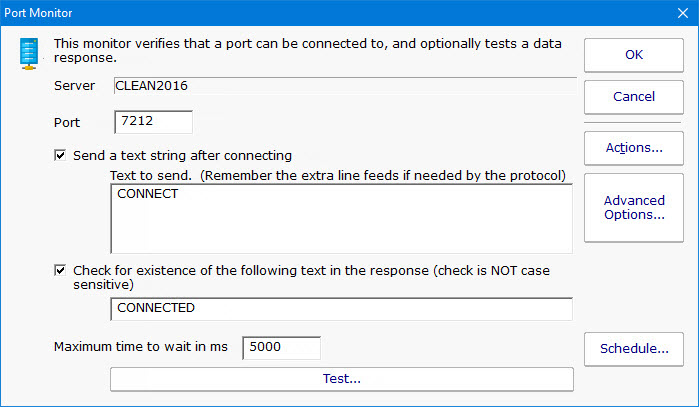Click the 'Server' label text
This screenshot has height=407, width=699.
point(74,86)
